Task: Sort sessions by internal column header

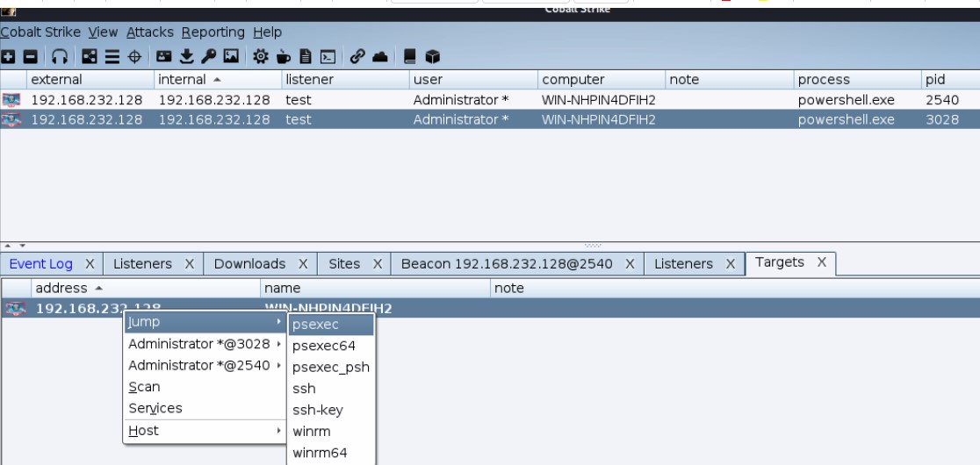Action: (x=218, y=80)
